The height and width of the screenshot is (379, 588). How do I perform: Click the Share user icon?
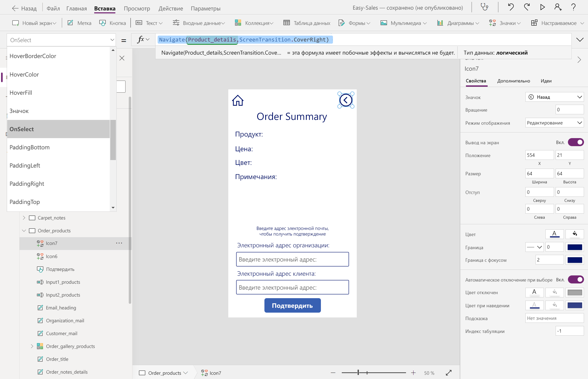tap(558, 7)
